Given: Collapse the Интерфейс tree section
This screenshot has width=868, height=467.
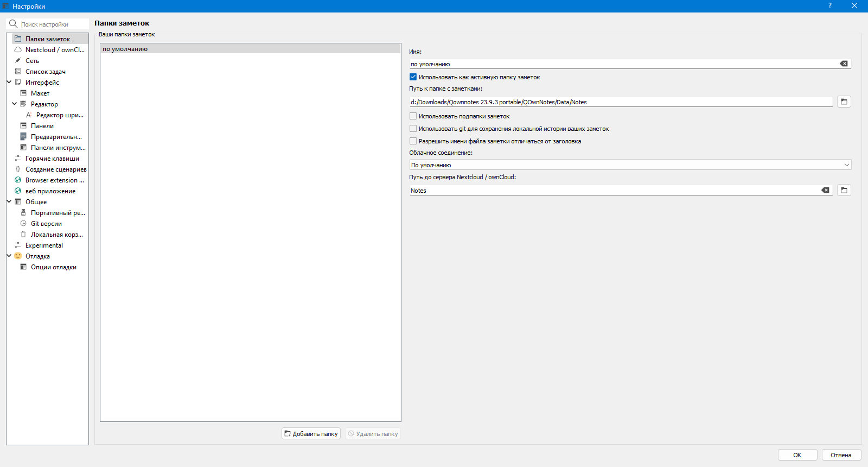Looking at the screenshot, I should click(9, 82).
